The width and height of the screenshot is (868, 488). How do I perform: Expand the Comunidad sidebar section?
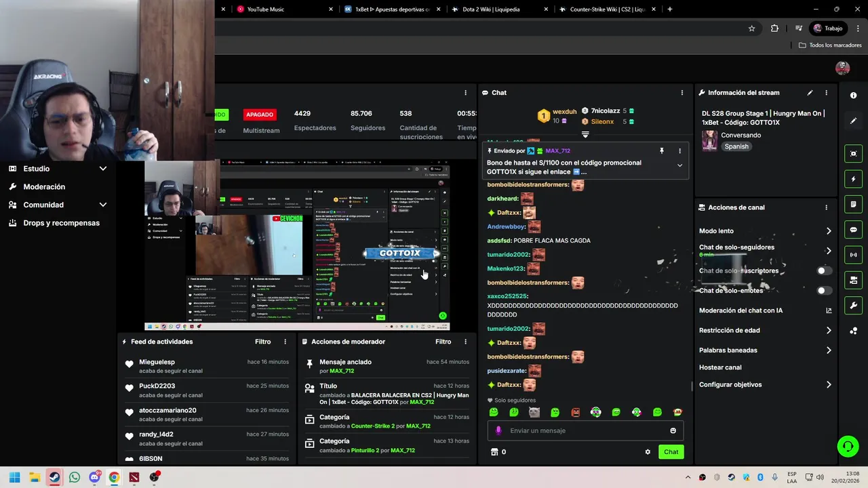coord(102,205)
